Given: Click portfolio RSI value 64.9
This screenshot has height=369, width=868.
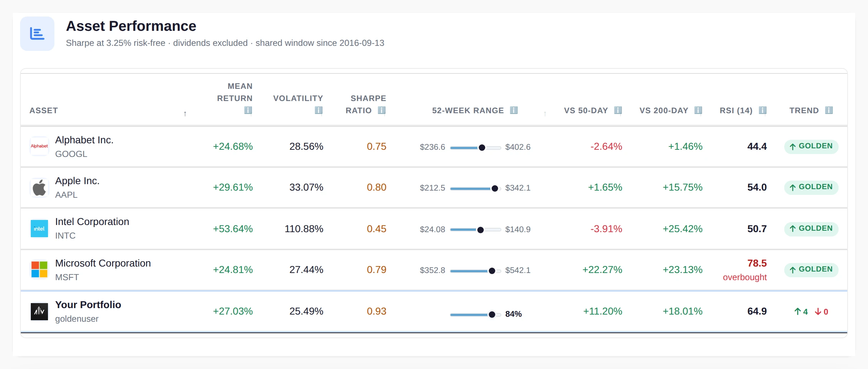Looking at the screenshot, I should (757, 311).
